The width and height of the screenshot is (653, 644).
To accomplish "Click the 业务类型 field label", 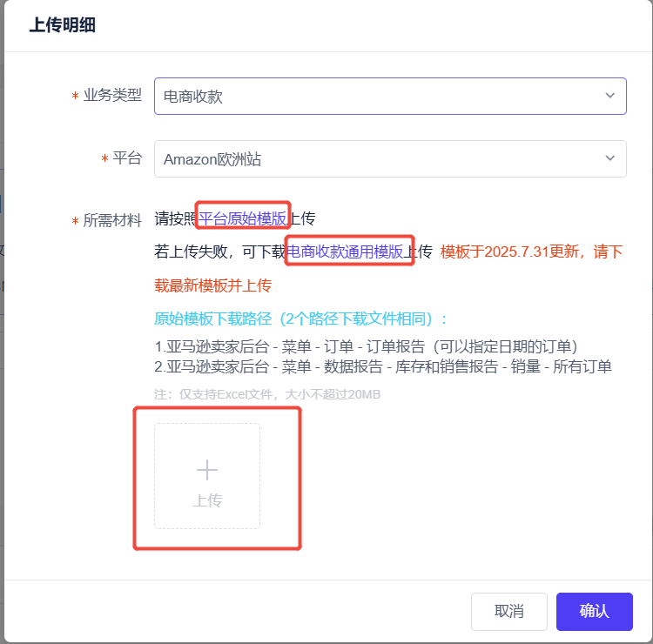I will coord(112,96).
